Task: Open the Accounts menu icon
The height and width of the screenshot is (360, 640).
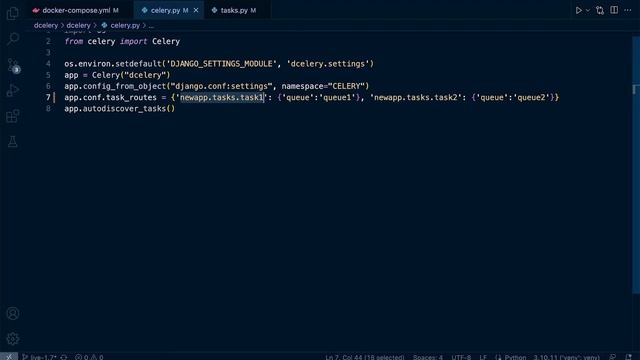Action: click(13, 313)
